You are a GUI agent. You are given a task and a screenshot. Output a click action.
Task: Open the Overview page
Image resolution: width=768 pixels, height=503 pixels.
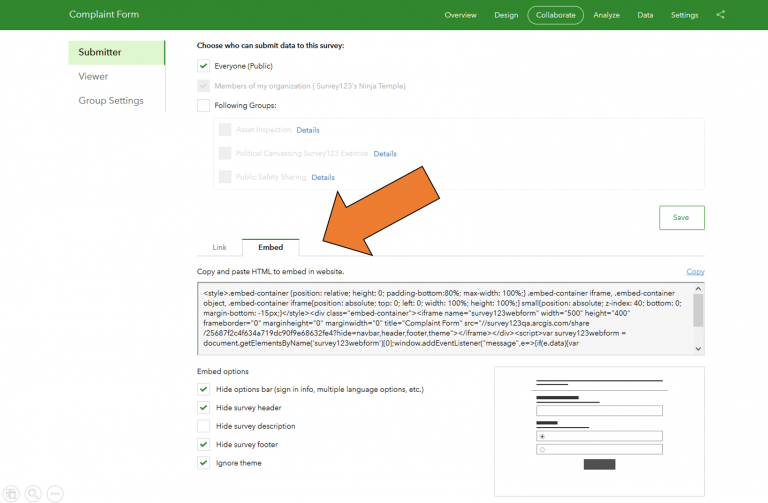pyautogui.click(x=460, y=15)
